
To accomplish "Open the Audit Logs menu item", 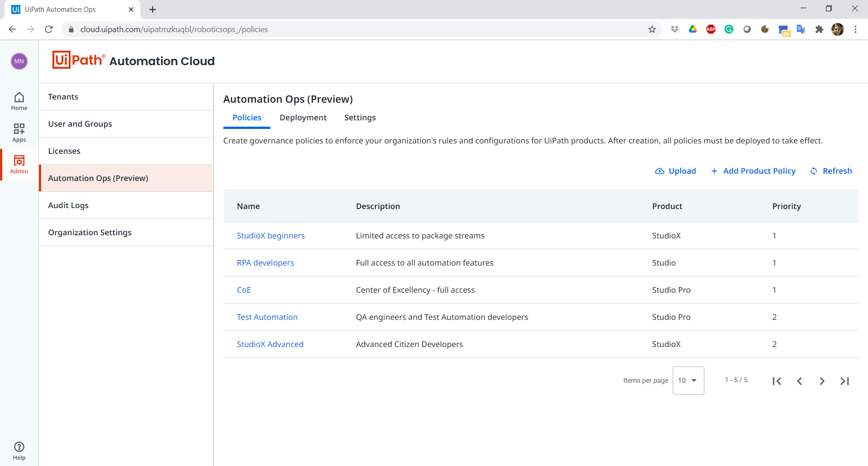I will pos(68,205).
